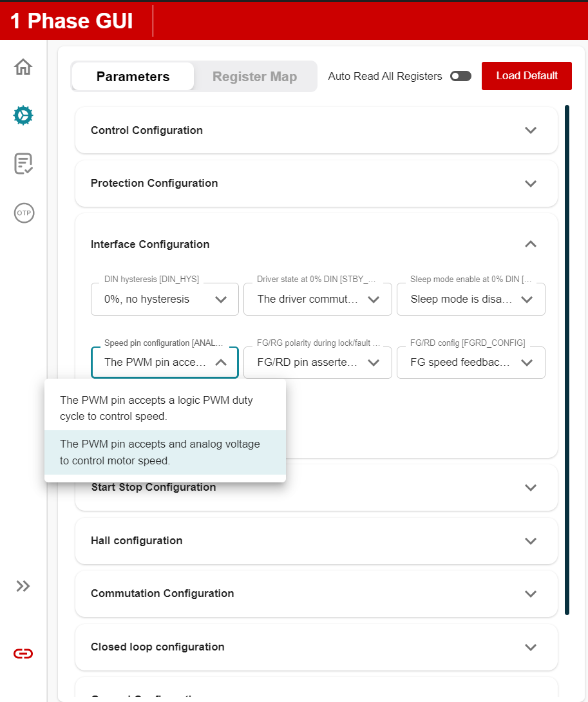Open the FG/RD config dropdown

(x=471, y=363)
